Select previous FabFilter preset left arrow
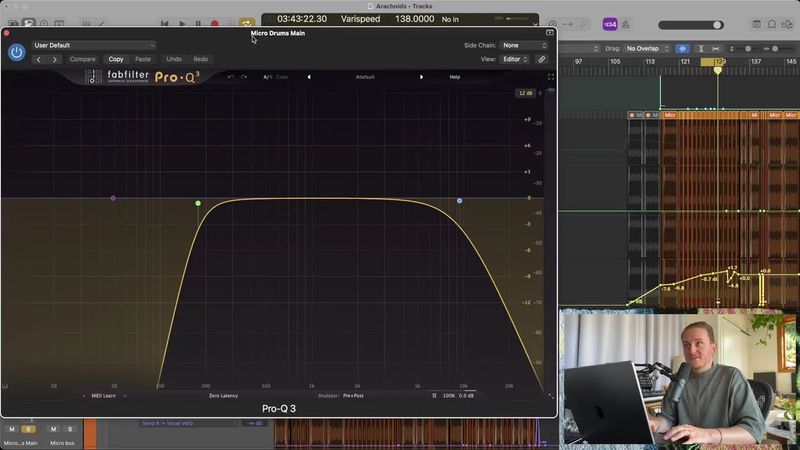This screenshot has height=450, width=800. click(309, 77)
